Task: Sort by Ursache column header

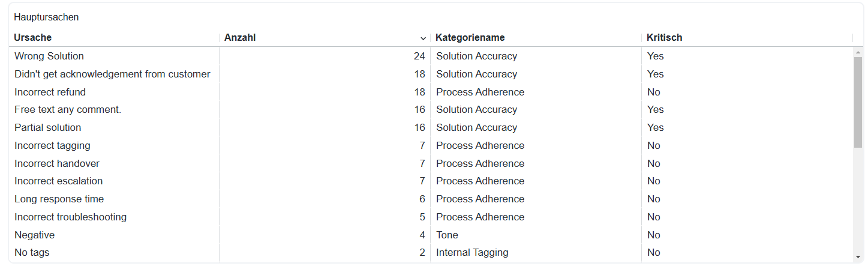Action: coord(32,37)
